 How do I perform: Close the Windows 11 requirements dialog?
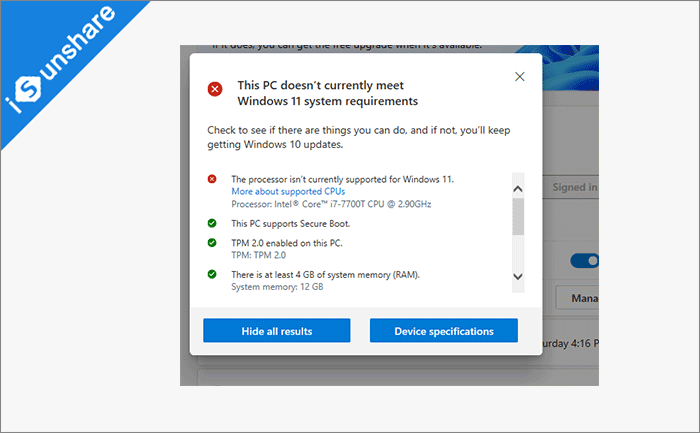519,76
